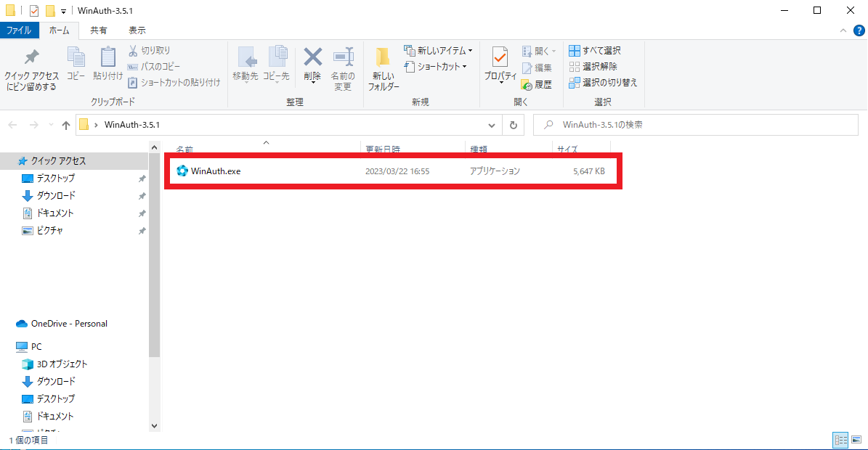Screen dimensions: 868x450
Task: Open pinned Downloads under Quick Access
Action: tap(55, 196)
